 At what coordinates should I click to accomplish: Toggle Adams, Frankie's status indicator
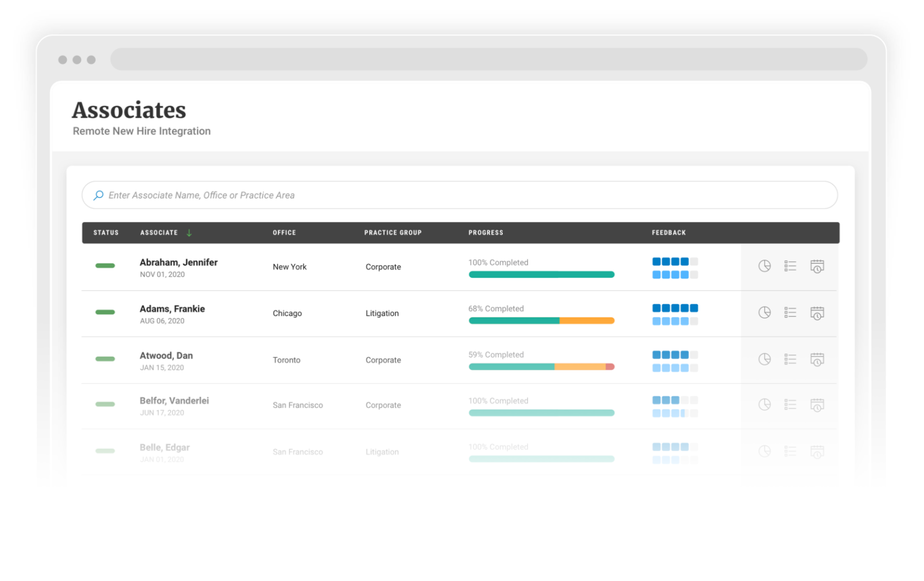click(x=105, y=312)
